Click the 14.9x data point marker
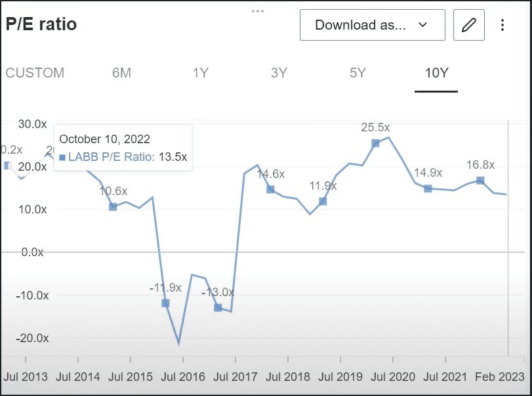 point(428,188)
